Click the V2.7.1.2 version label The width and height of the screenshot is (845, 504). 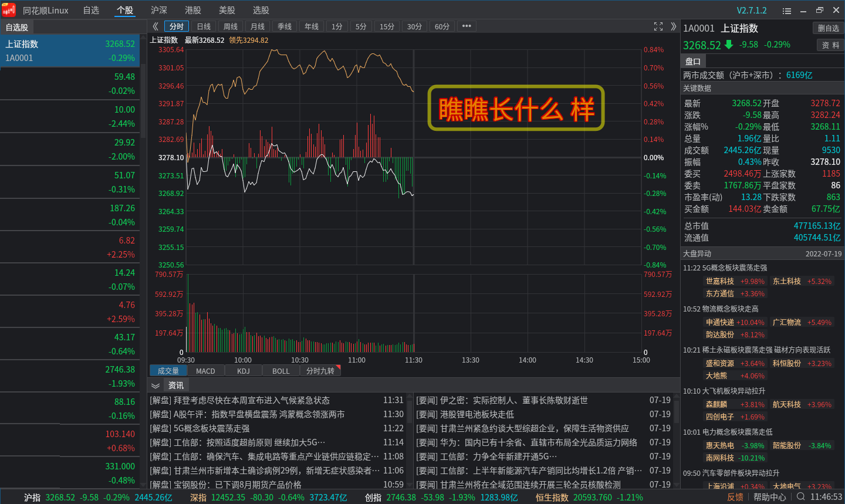(x=752, y=11)
